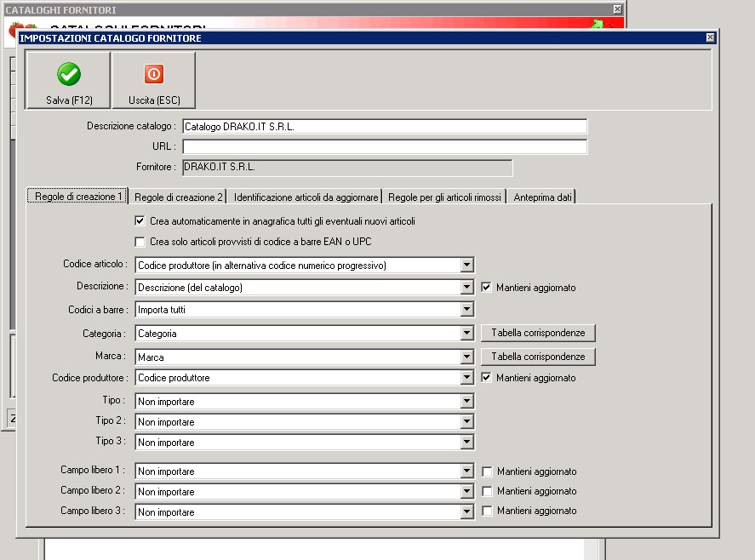
Task: Toggle Mantieni aggiornato for Codice produttore
Action: (x=486, y=378)
